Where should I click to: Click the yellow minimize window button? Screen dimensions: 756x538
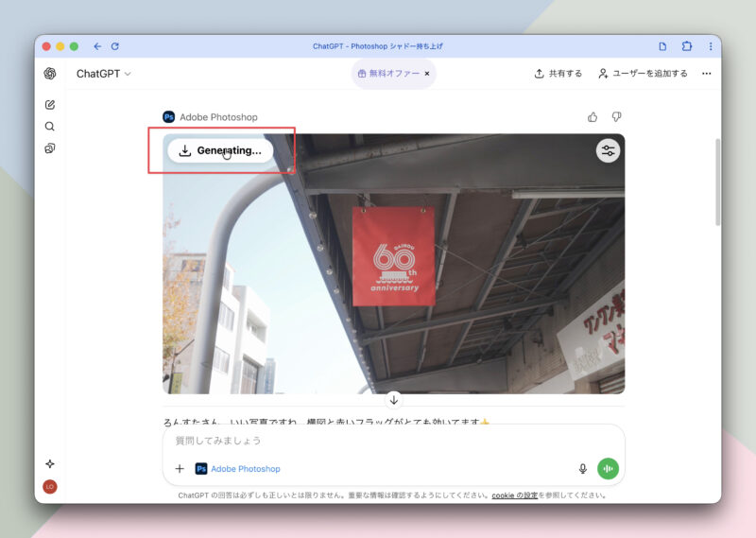click(x=60, y=46)
